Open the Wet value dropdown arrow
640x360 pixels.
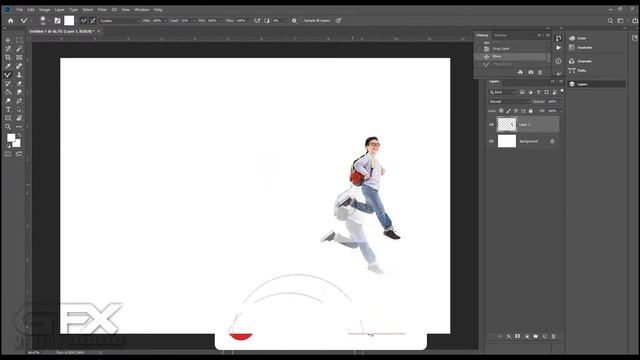pyautogui.click(x=165, y=20)
